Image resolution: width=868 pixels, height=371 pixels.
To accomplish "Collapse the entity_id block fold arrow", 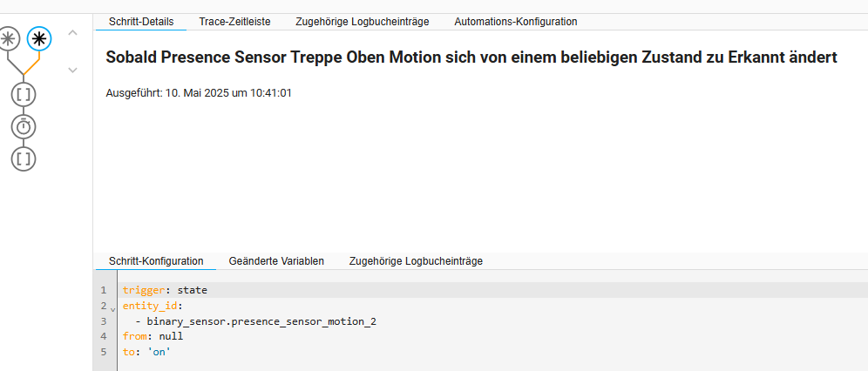I will 113,308.
